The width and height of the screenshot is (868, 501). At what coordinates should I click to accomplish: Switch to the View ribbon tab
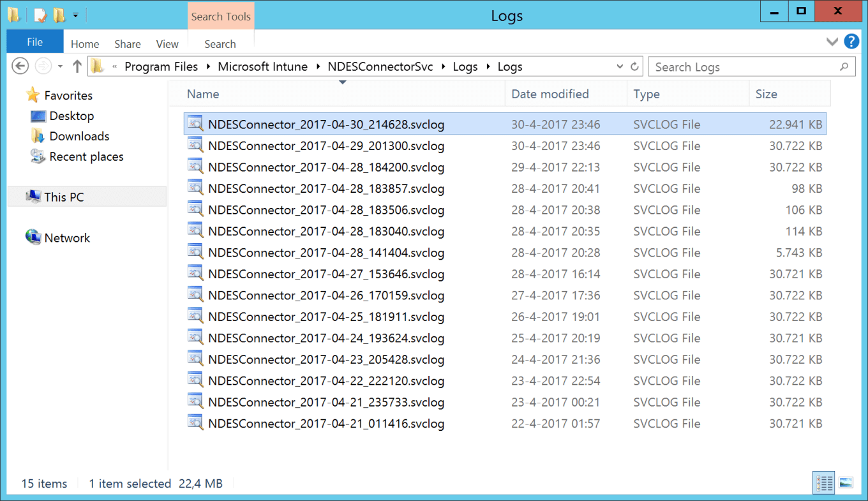tap(167, 43)
